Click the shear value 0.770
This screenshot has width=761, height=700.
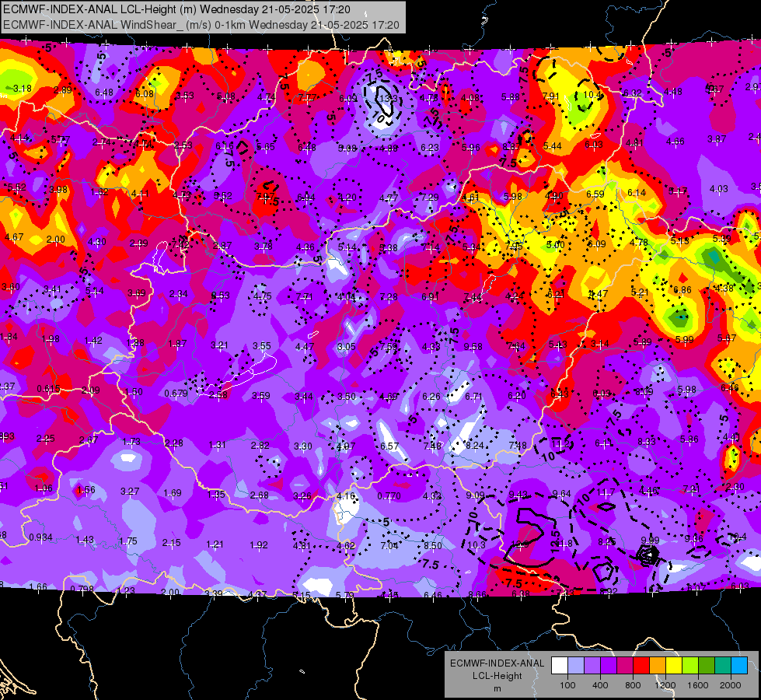point(389,496)
